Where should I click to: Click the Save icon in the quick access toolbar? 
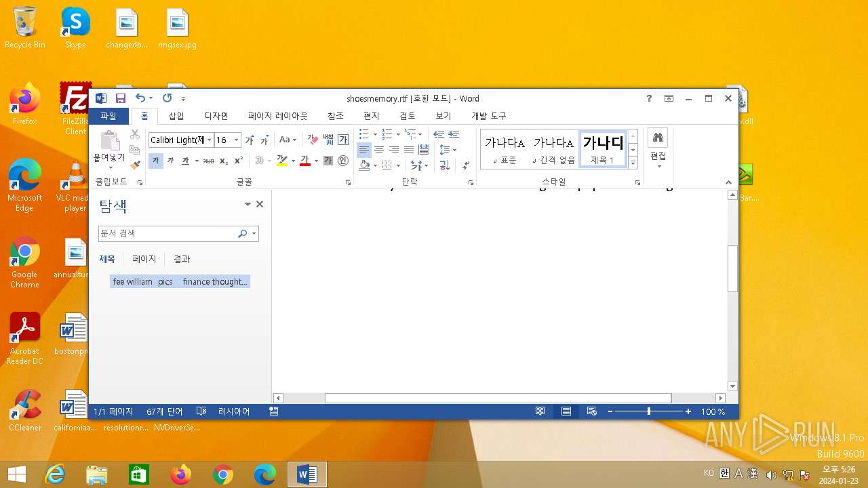(121, 98)
